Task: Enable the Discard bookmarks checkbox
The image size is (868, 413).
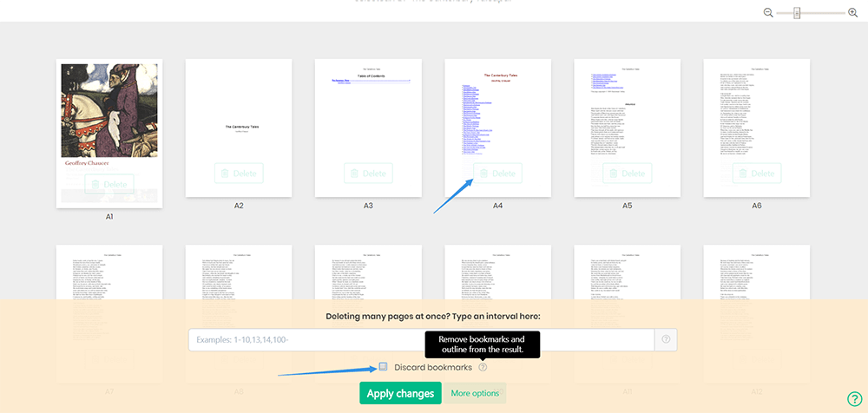Action: click(383, 367)
